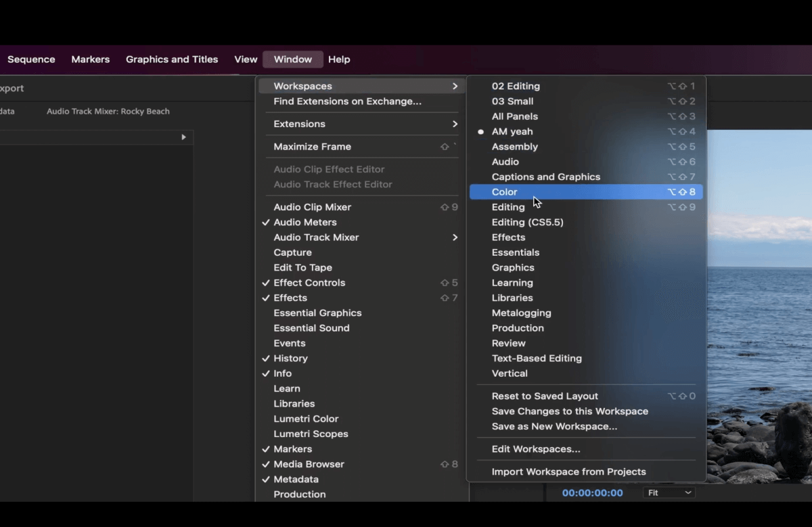Switch to the Graphics workspace
This screenshot has width=812, height=527.
coord(586,268)
